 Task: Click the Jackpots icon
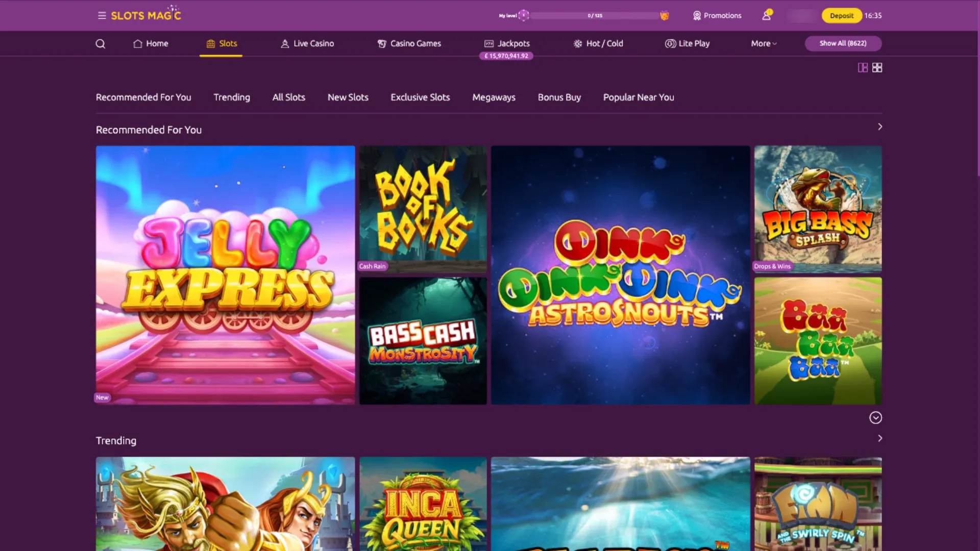489,43
